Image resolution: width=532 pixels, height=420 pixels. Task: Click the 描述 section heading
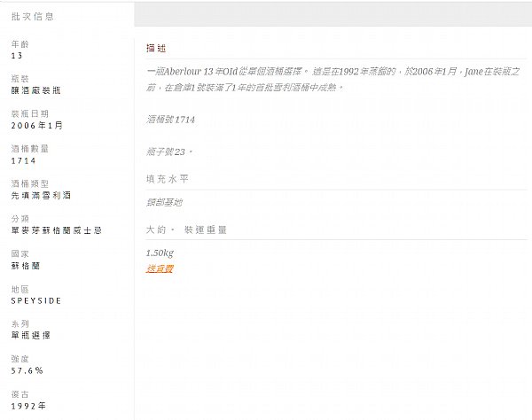tap(156, 48)
